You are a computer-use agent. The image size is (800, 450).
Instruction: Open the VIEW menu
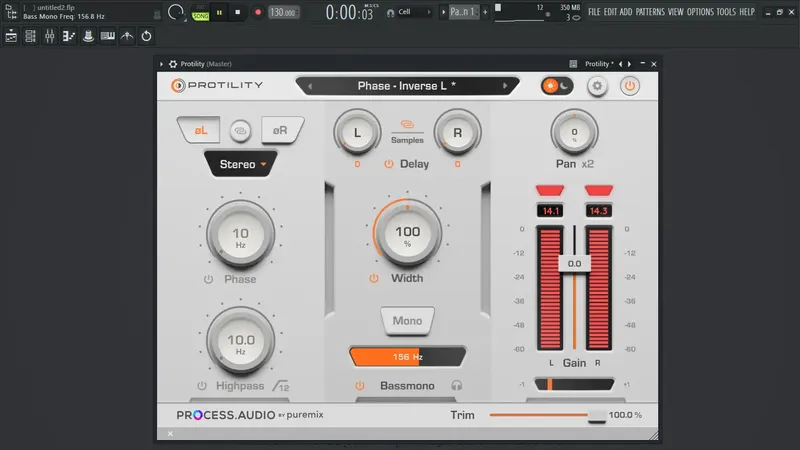pos(676,12)
